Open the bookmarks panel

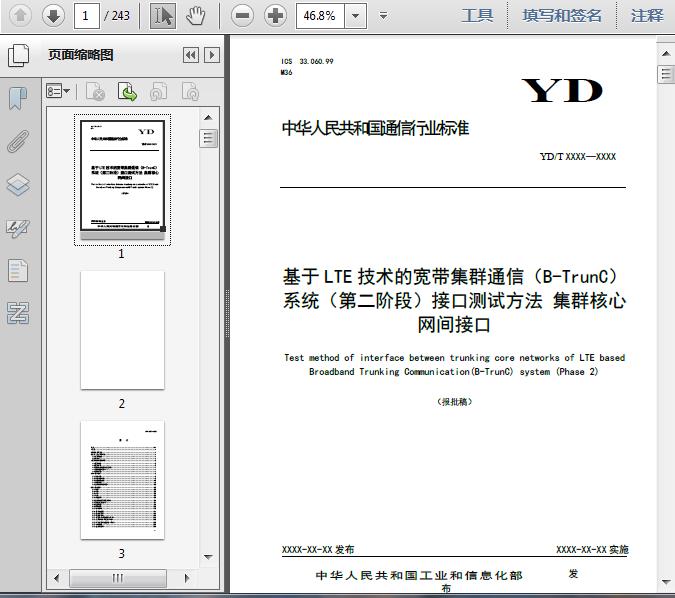coord(18,98)
